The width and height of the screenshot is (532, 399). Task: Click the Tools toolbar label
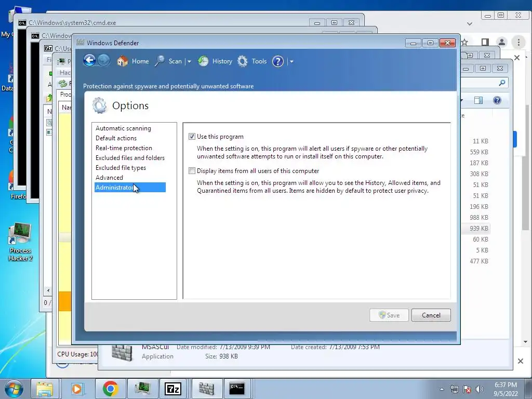259,61
